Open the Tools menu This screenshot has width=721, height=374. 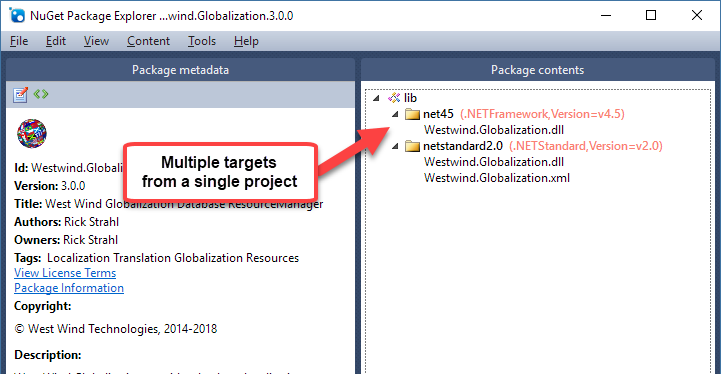[x=202, y=41]
